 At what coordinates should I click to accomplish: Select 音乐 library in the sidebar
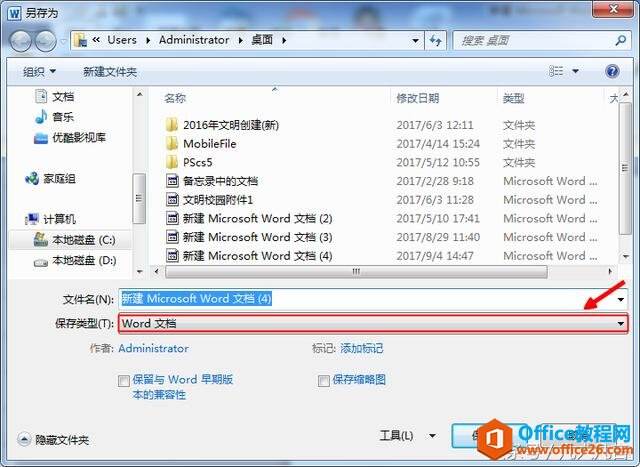tap(55, 117)
